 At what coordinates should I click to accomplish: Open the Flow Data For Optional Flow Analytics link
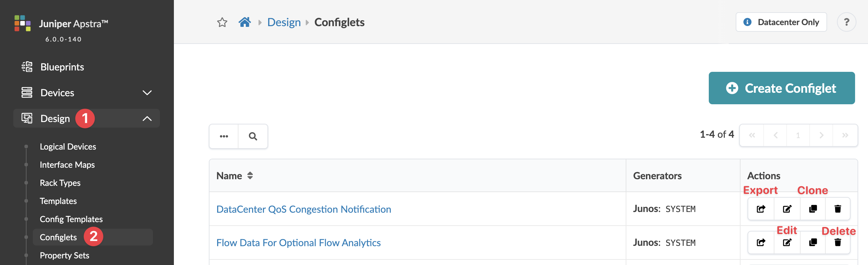point(299,243)
